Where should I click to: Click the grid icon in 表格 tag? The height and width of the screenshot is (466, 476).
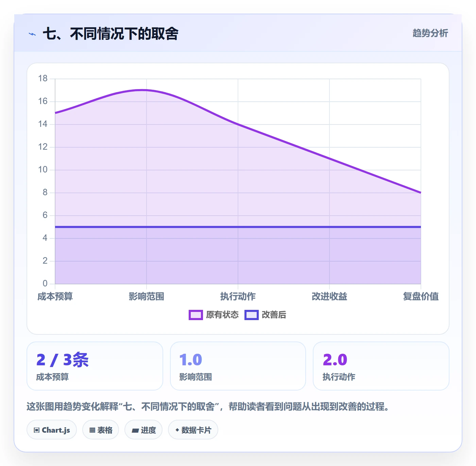pyautogui.click(x=92, y=430)
